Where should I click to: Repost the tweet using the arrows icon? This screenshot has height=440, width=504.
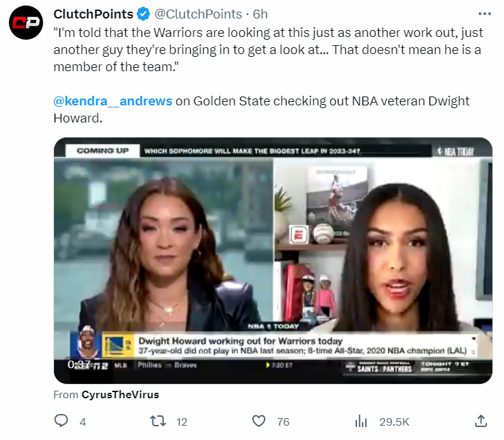pos(158,421)
